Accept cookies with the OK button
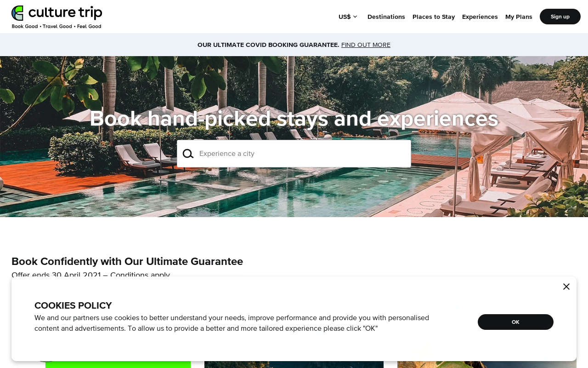 point(515,322)
